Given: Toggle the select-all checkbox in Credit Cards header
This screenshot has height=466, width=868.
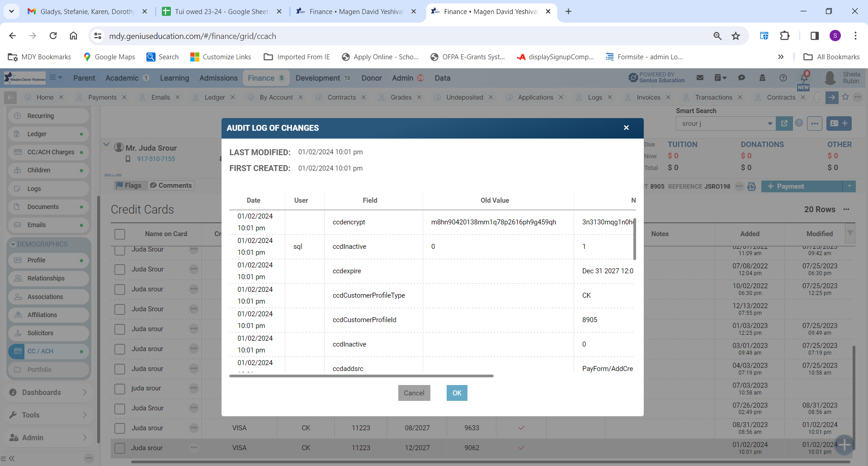Looking at the screenshot, I should (120, 234).
